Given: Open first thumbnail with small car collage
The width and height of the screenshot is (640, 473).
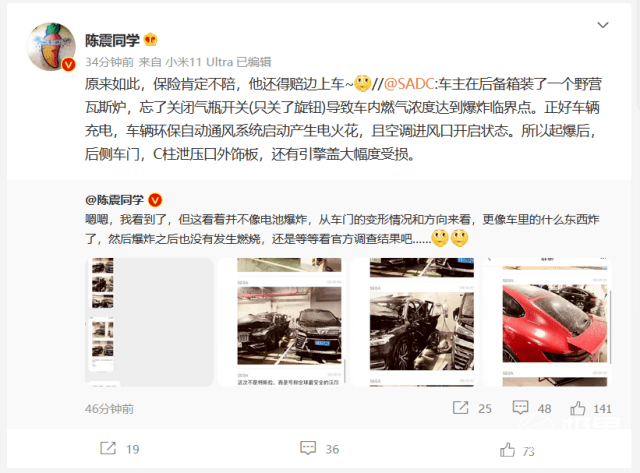Looking at the screenshot, I should [149, 322].
